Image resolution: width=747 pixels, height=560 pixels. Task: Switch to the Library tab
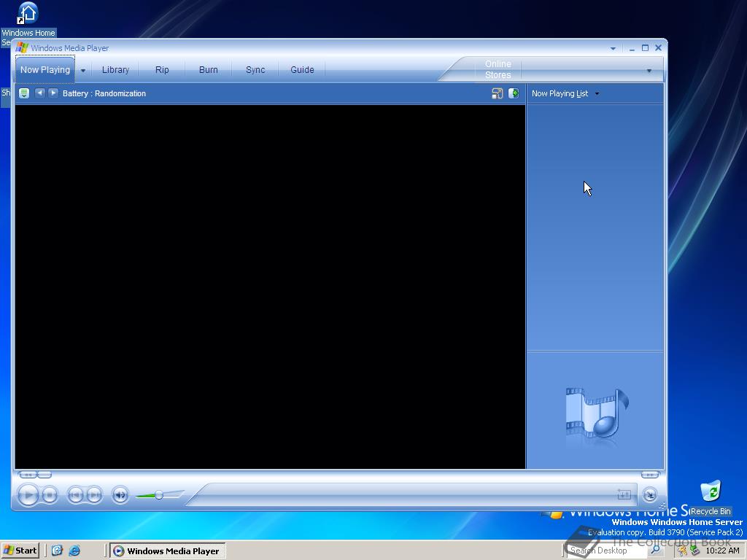115,69
